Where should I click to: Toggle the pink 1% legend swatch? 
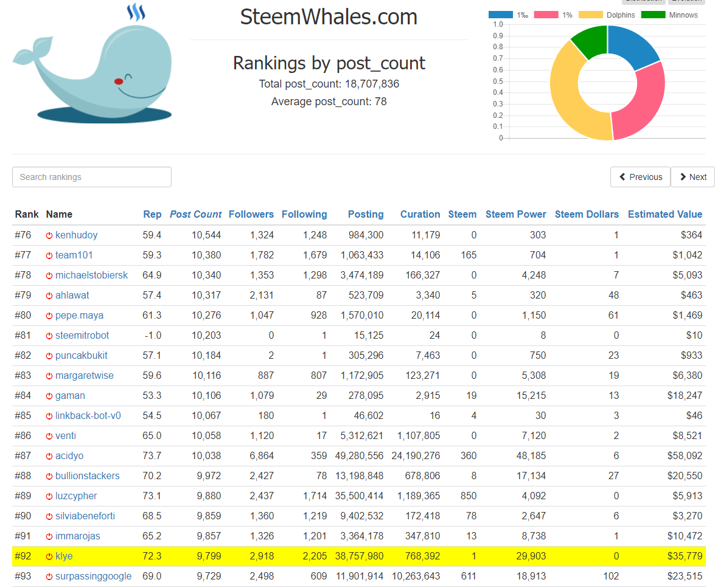pos(546,15)
